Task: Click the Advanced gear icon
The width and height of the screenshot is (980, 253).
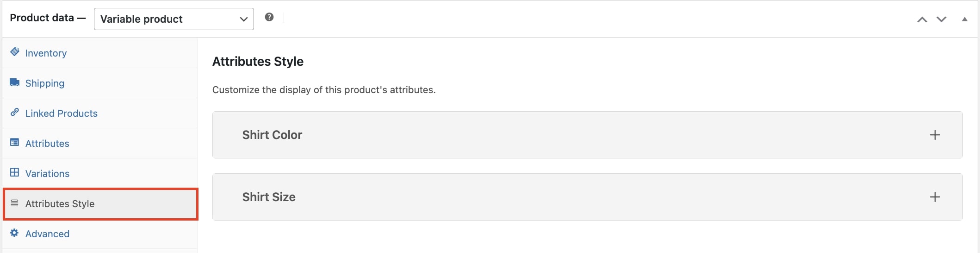Action: [x=15, y=233]
